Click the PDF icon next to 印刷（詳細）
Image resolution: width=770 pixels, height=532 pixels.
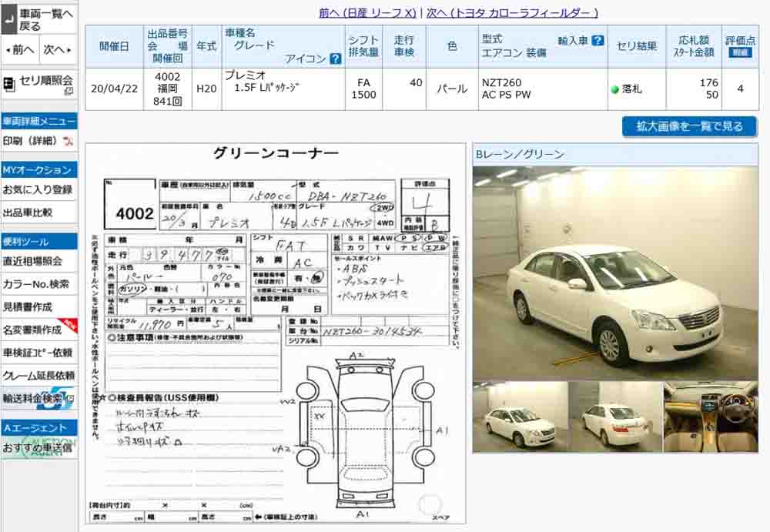pos(69,141)
